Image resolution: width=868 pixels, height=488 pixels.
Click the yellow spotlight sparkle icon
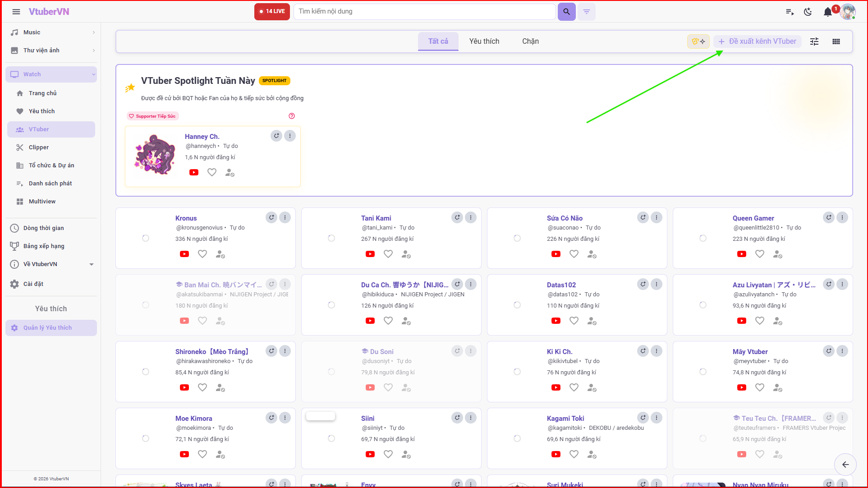698,41
